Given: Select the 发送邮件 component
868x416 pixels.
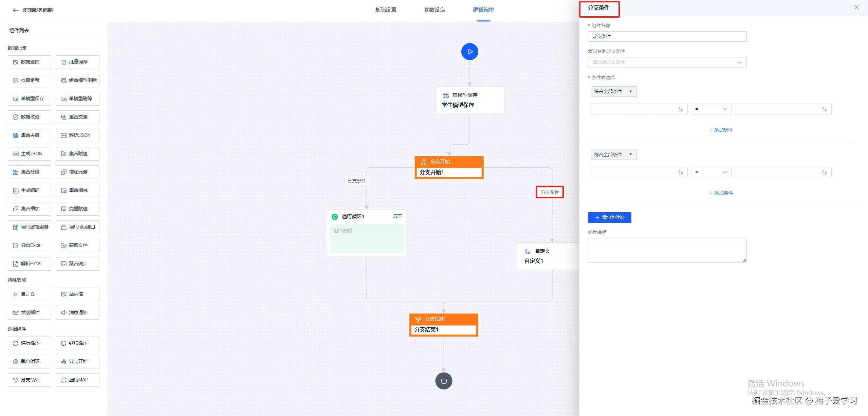Looking at the screenshot, I should (30, 313).
